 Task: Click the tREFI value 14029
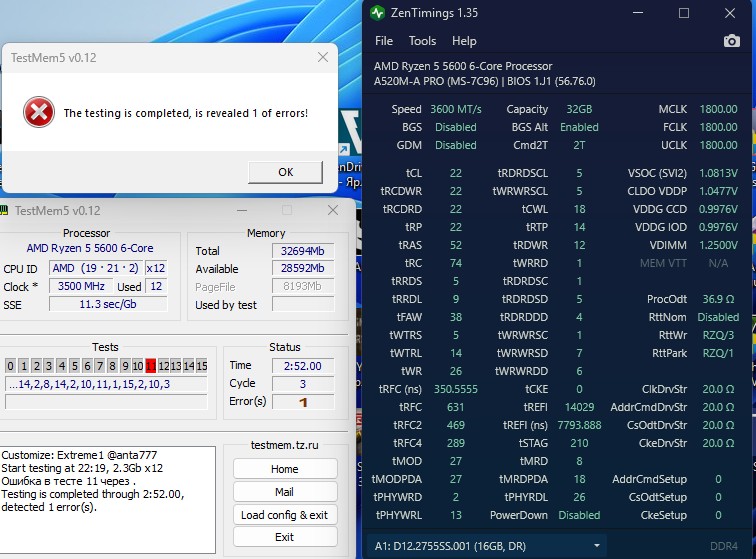579,407
